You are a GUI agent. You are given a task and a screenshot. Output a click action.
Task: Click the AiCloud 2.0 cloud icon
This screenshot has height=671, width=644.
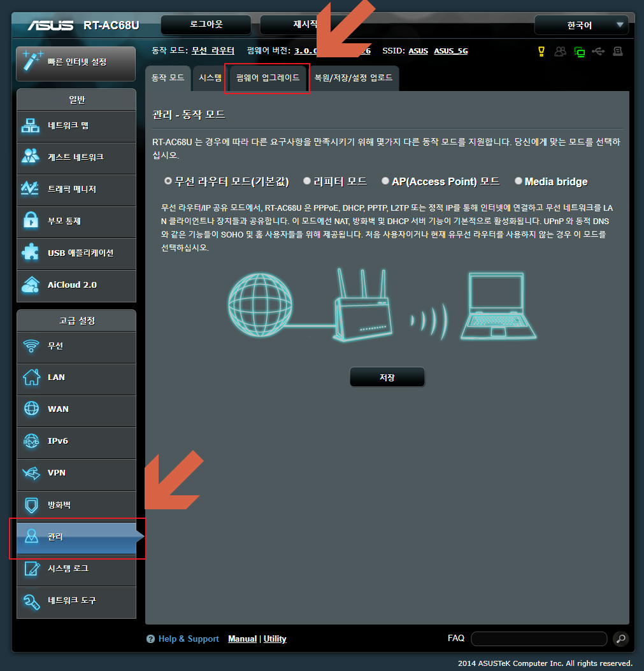pyautogui.click(x=31, y=285)
